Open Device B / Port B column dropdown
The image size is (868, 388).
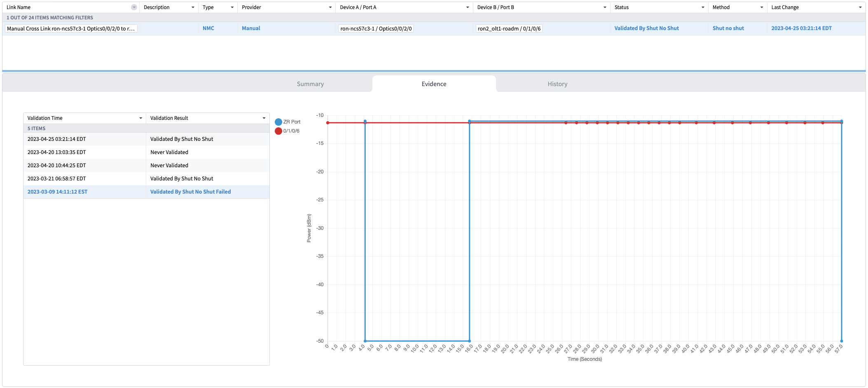[x=604, y=7]
